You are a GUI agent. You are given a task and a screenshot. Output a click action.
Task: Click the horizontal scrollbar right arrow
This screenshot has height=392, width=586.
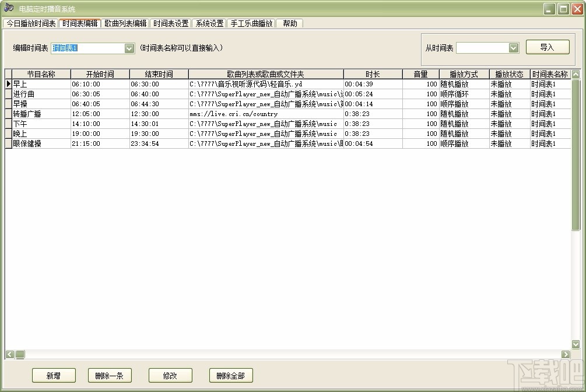(566, 354)
